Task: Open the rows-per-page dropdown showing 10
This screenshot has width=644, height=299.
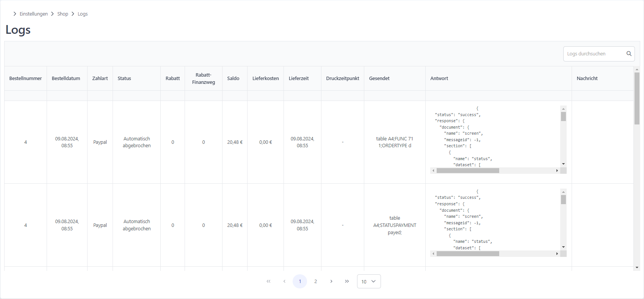Action: 369,281
